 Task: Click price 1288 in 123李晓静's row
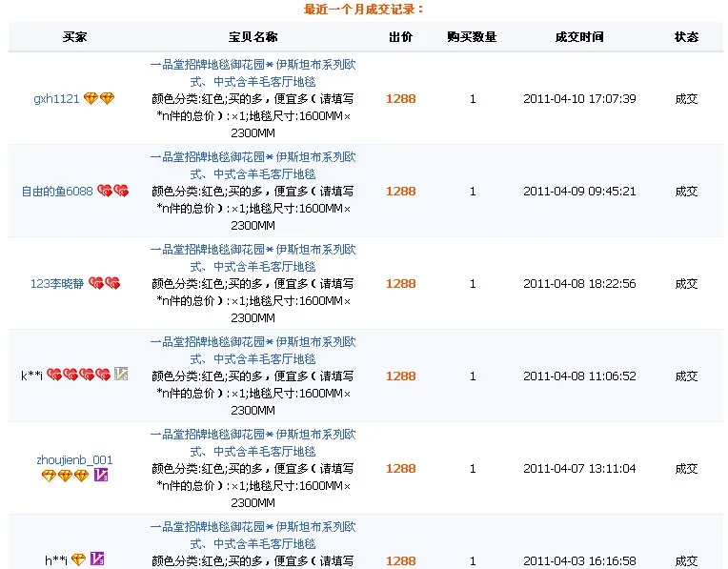(400, 283)
